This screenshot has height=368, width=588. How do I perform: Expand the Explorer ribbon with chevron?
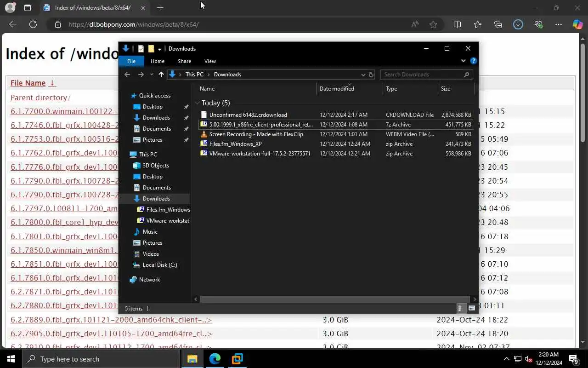tap(463, 61)
